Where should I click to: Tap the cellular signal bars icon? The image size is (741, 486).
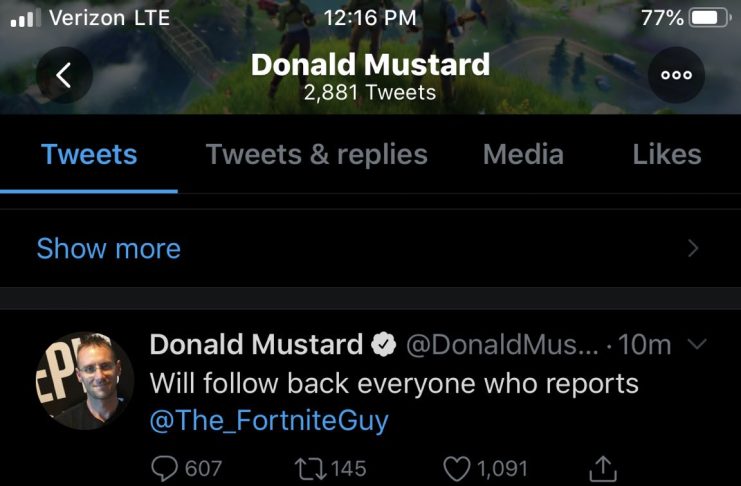[x=25, y=18]
